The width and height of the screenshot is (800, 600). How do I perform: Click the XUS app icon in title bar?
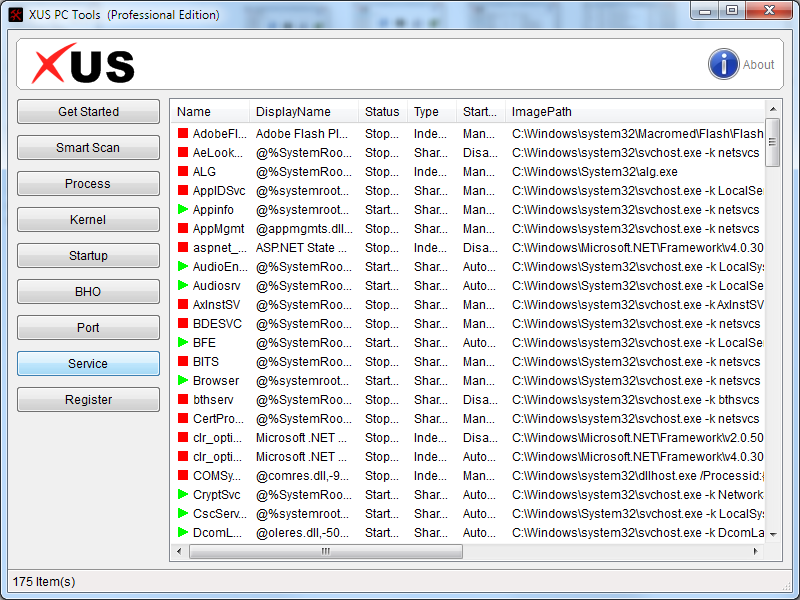click(x=16, y=14)
